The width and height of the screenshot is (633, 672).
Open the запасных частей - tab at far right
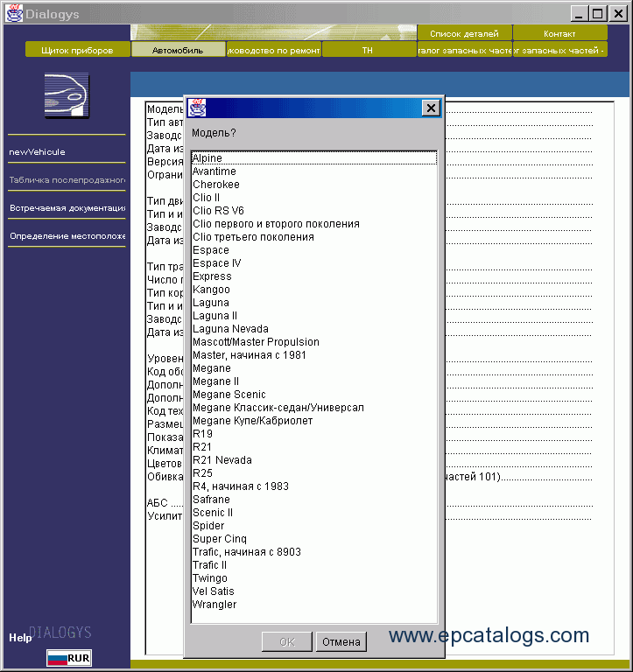(x=559, y=50)
